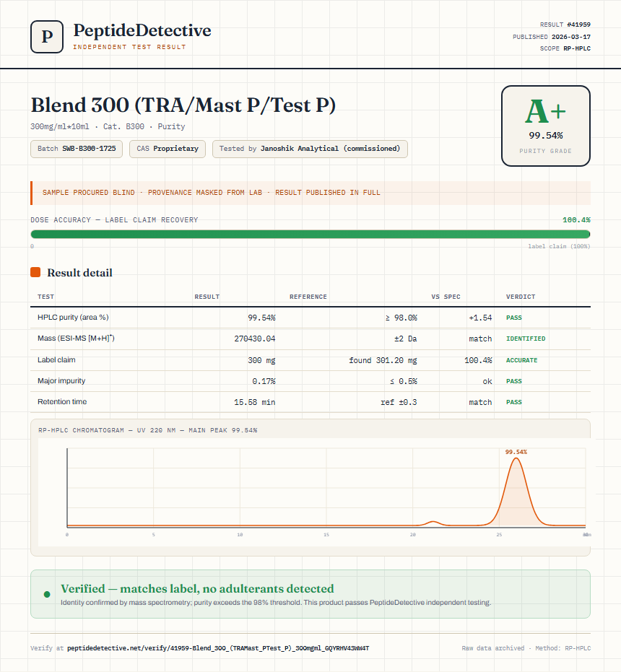Image resolution: width=621 pixels, height=672 pixels.
Task: Click the VERDICT column header
Action: point(521,297)
